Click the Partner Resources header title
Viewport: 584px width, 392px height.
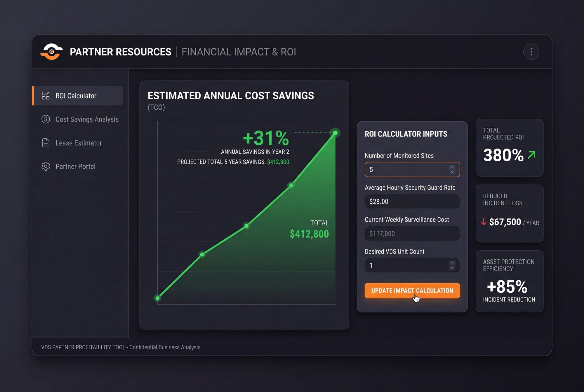pyautogui.click(x=121, y=52)
